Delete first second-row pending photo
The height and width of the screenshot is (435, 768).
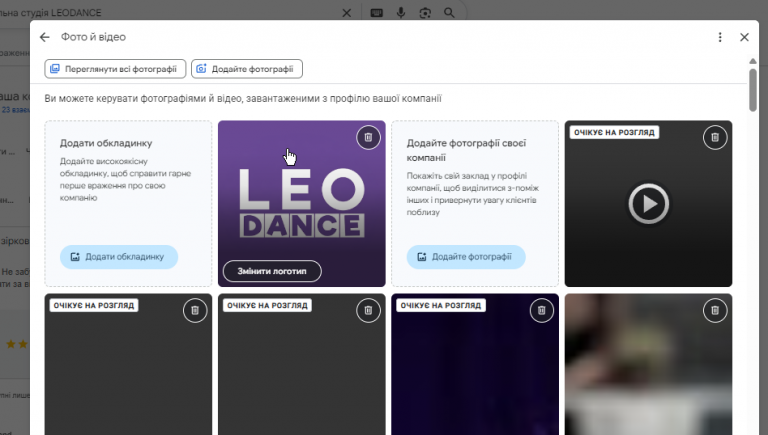point(195,311)
